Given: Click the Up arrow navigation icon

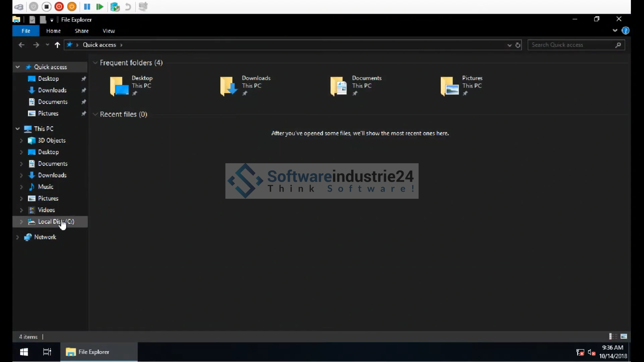Looking at the screenshot, I should [57, 45].
